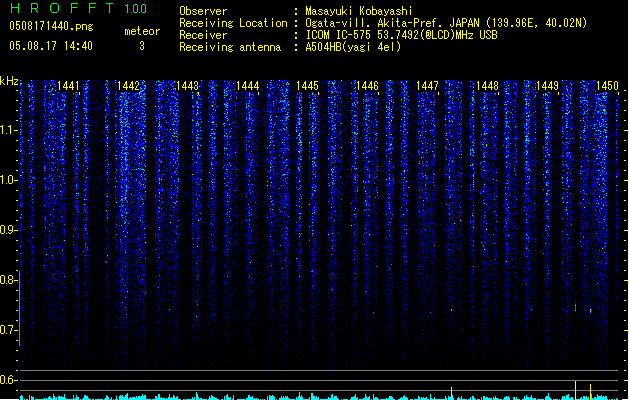Click the 1.0 kHz frequency label
The width and height of the screenshot is (629, 400).
click(x=9, y=180)
